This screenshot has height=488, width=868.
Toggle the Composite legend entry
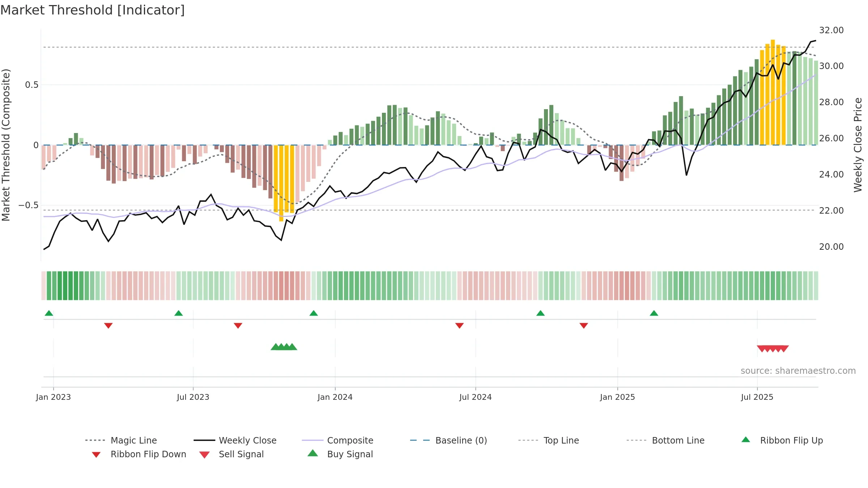coord(337,440)
